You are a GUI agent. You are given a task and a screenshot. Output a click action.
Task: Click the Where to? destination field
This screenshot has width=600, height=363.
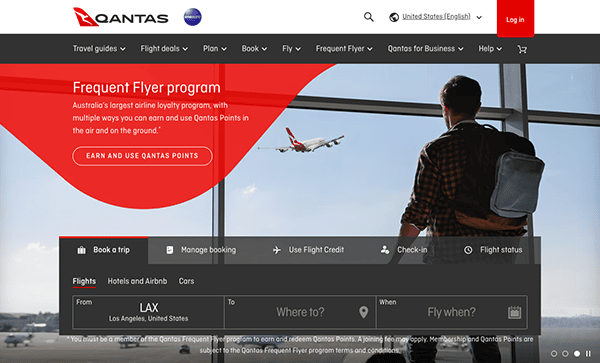point(300,312)
